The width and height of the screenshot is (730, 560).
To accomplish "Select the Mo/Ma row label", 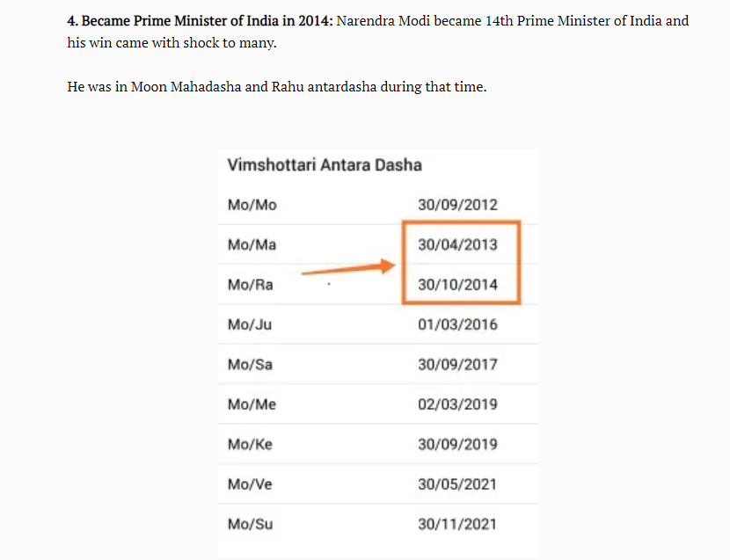I will pos(252,245).
